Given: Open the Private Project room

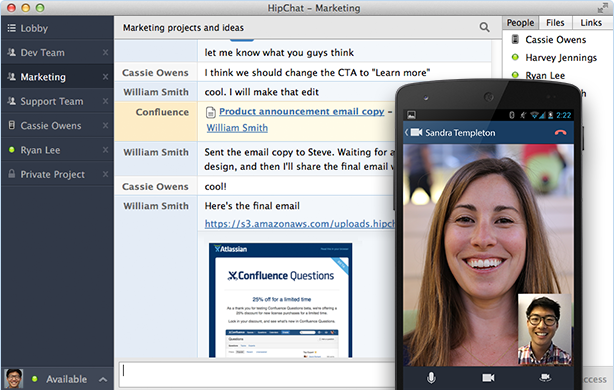Looking at the screenshot, I should point(57,174).
